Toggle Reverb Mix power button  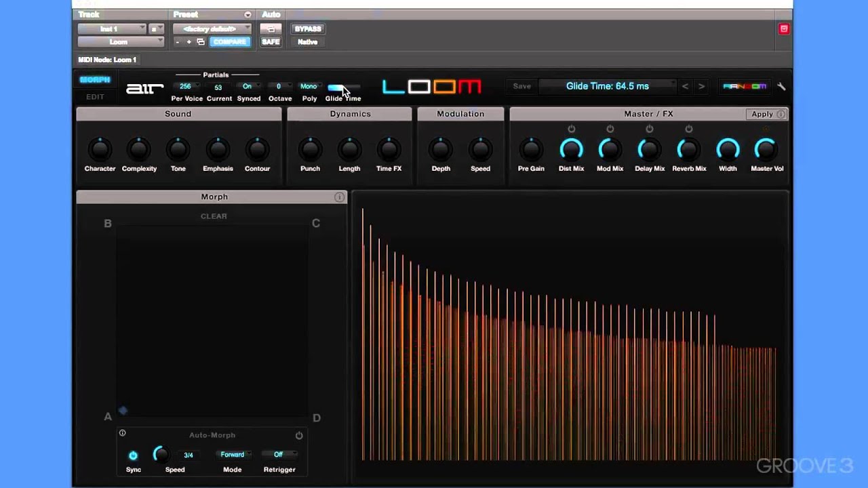(x=688, y=129)
